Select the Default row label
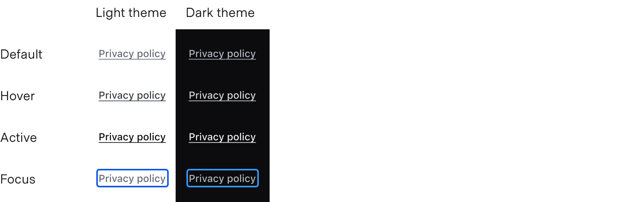 coord(22,54)
